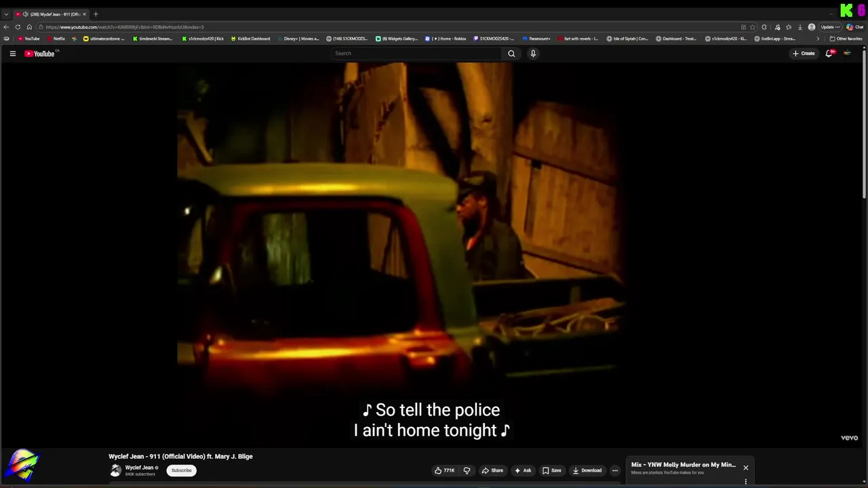Open timdewski Stream bookmark
This screenshot has width=868, height=488.
(153, 39)
